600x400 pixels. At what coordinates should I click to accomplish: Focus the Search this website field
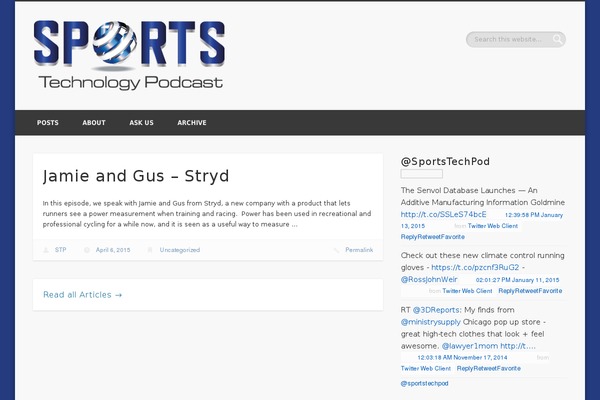click(x=515, y=39)
